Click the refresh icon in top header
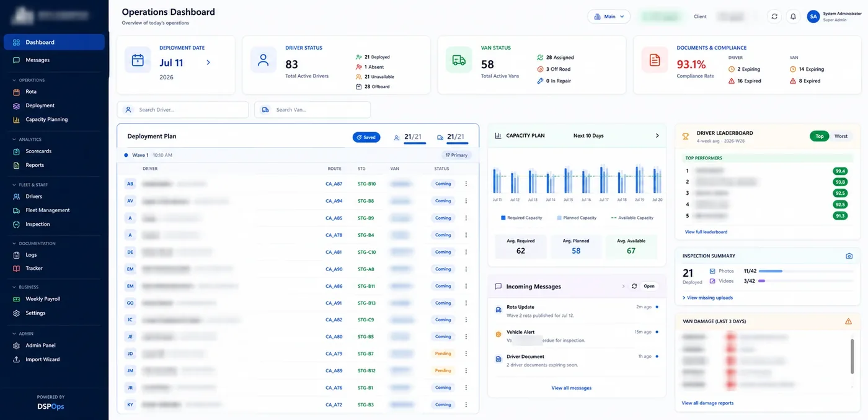The width and height of the screenshot is (868, 420). (774, 17)
